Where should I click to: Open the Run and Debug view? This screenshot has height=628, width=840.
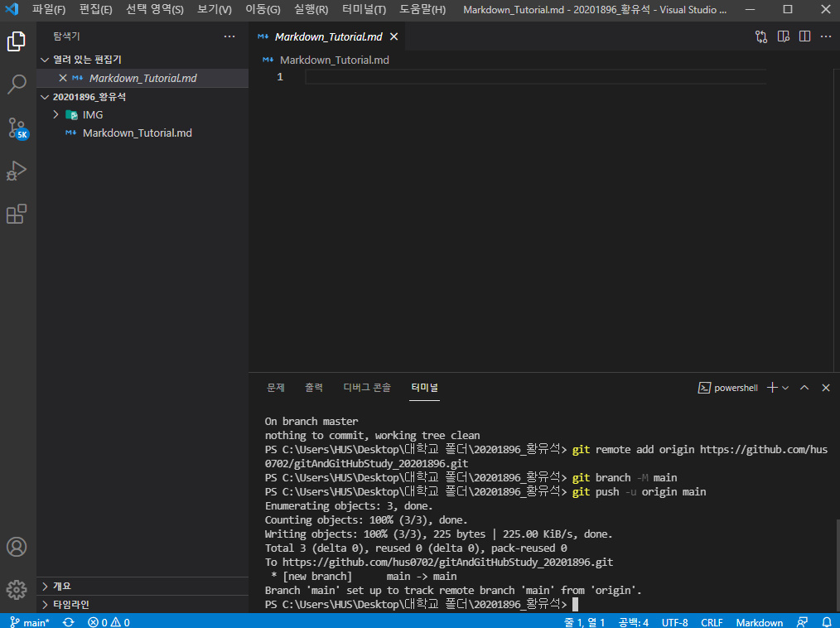click(17, 171)
